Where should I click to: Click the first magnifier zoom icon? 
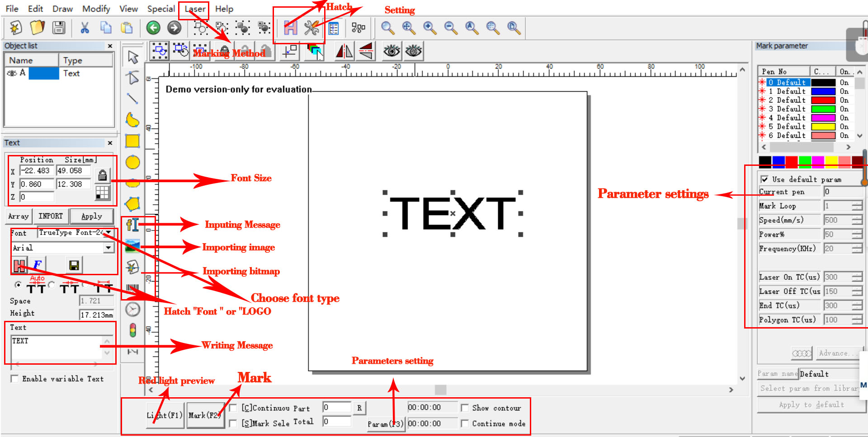(x=387, y=28)
